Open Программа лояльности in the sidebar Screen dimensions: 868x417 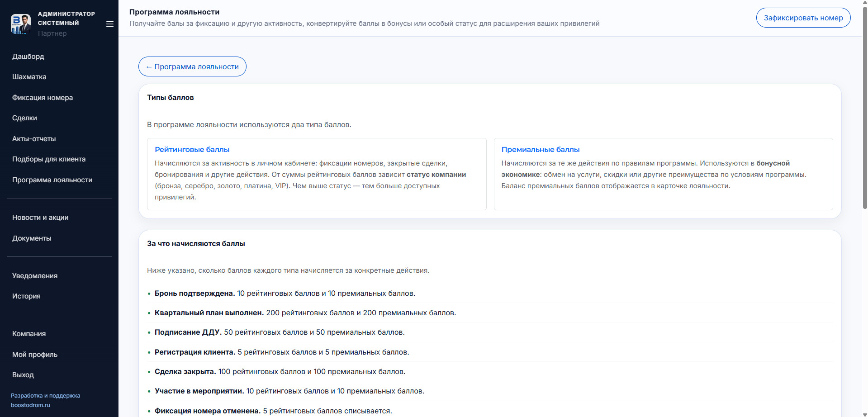click(52, 180)
